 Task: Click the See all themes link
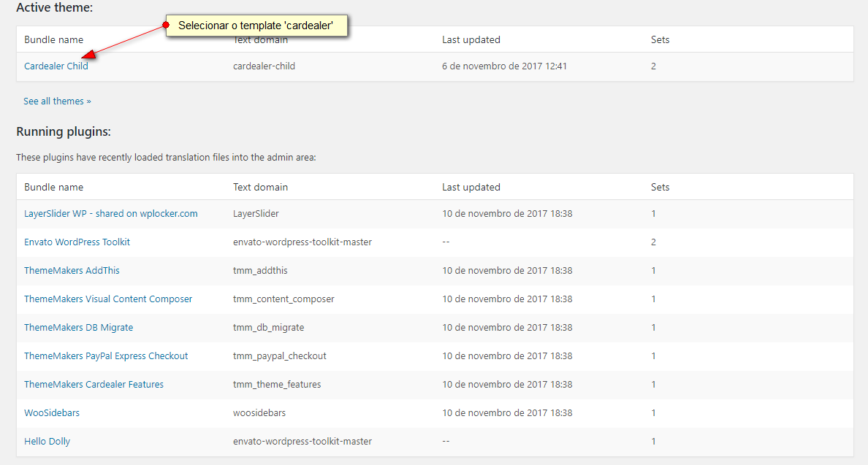click(57, 101)
